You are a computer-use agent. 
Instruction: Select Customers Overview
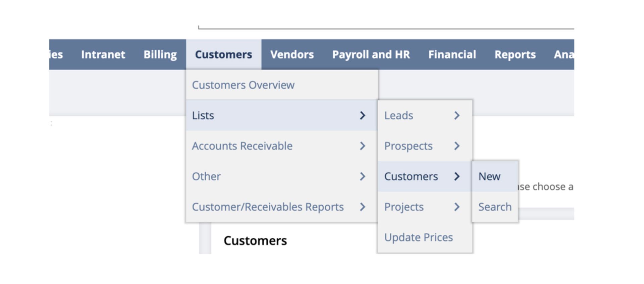coord(243,85)
